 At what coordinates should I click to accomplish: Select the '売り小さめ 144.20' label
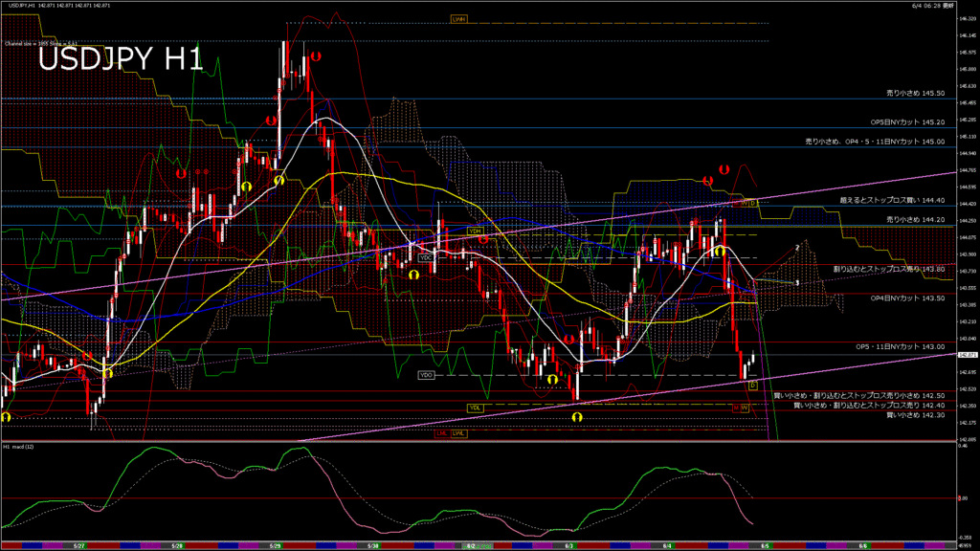click(915, 220)
